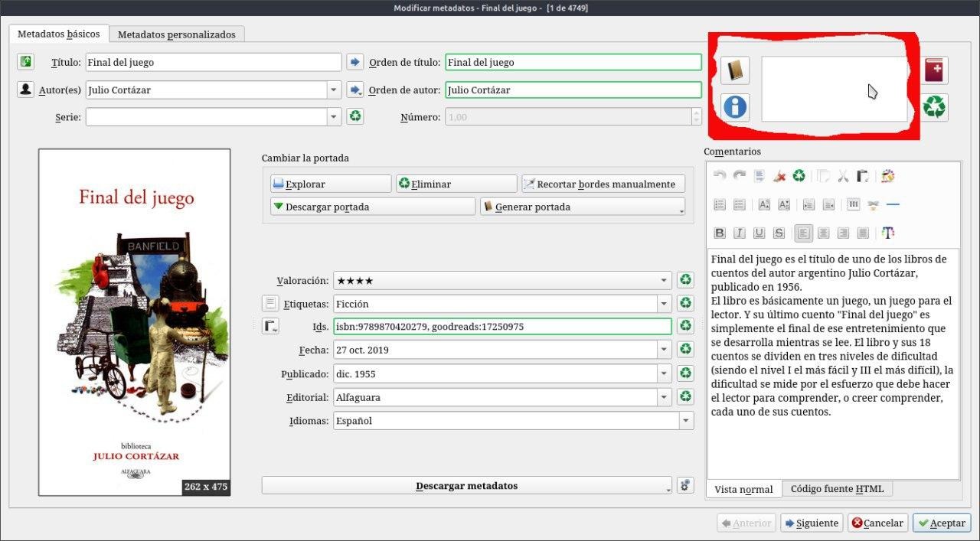Set metadata from format info icon
This screenshot has height=541, width=980.
(735, 106)
